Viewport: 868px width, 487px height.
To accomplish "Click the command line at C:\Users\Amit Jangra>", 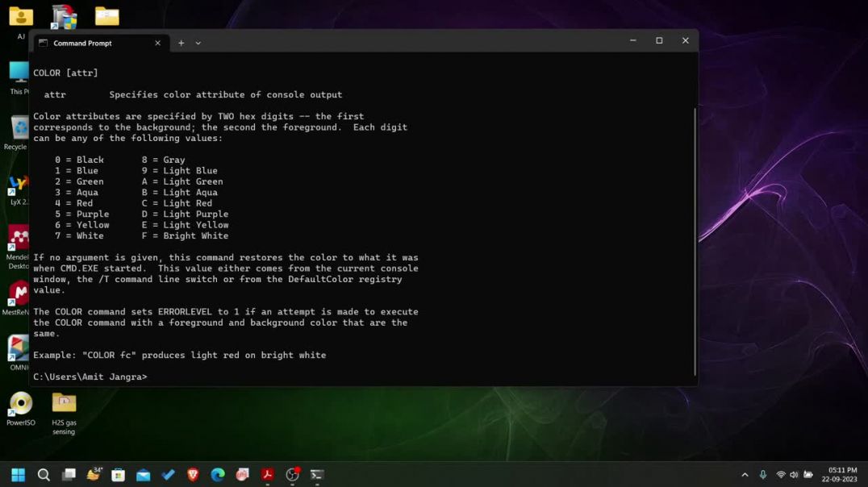I will pyautogui.click(x=90, y=377).
